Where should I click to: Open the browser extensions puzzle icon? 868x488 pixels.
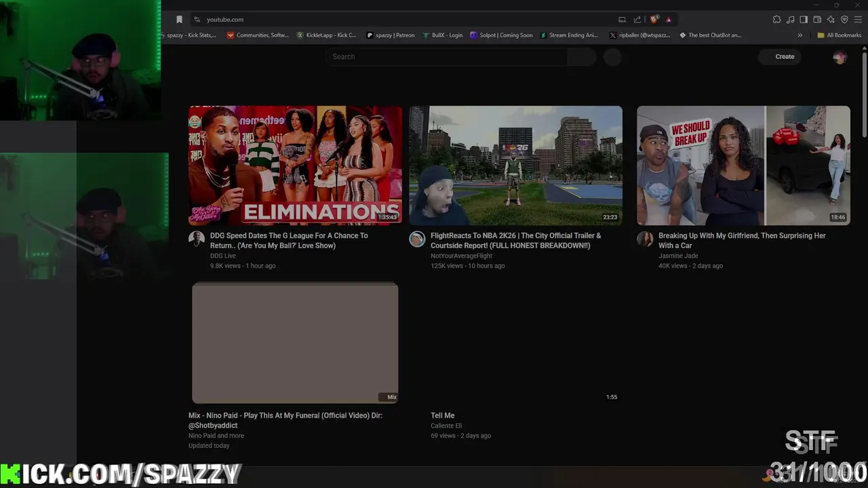pos(776,20)
